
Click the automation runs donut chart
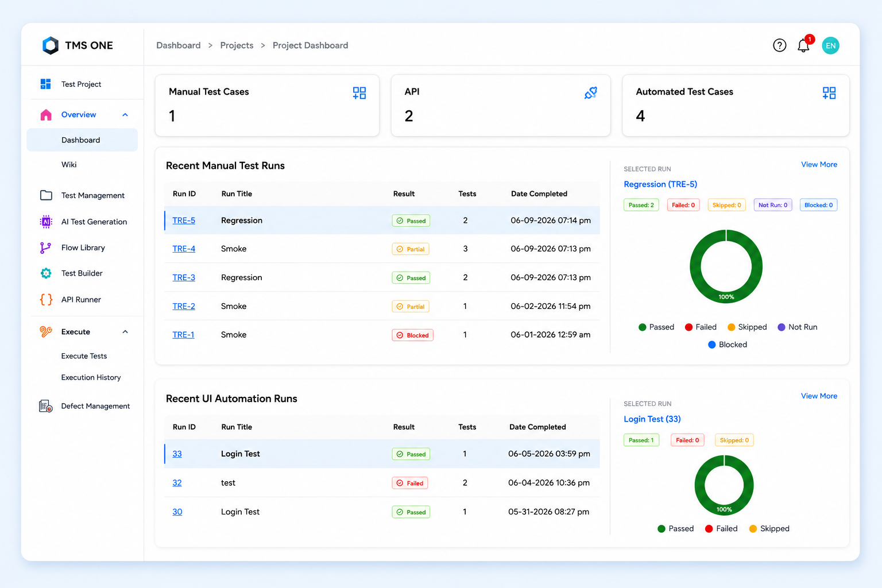[x=724, y=485]
